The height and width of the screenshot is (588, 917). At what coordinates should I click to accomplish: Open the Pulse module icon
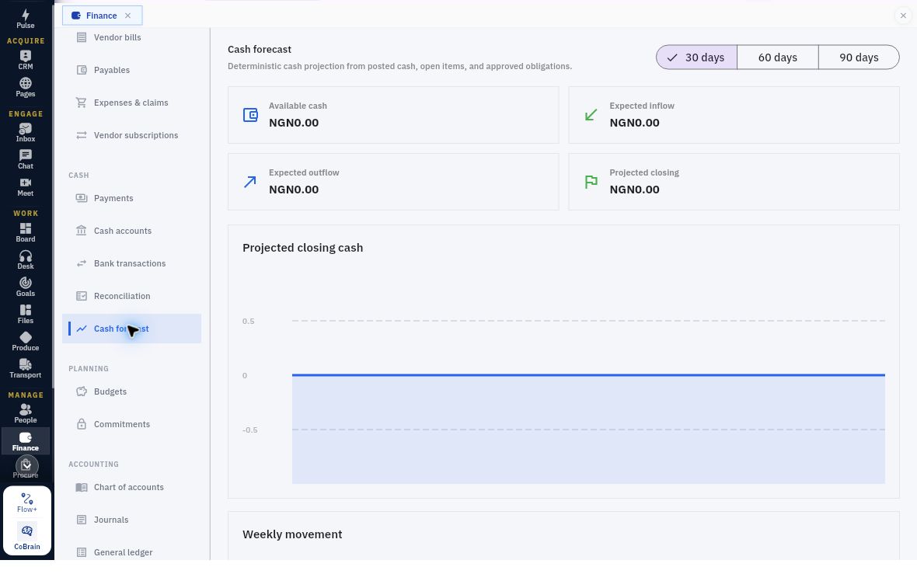tap(25, 19)
